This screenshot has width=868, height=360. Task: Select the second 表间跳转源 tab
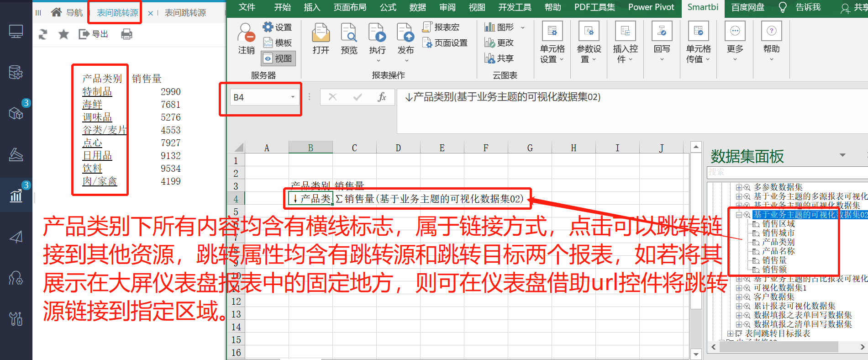[x=185, y=13]
